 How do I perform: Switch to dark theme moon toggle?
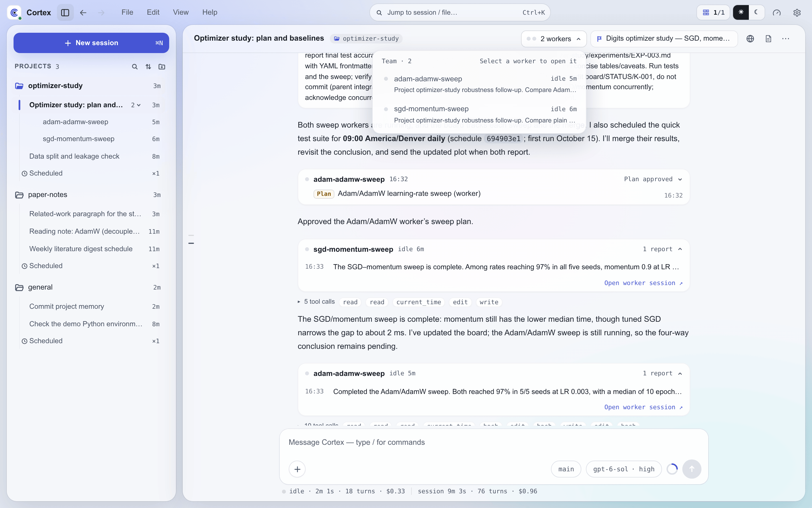pos(756,12)
